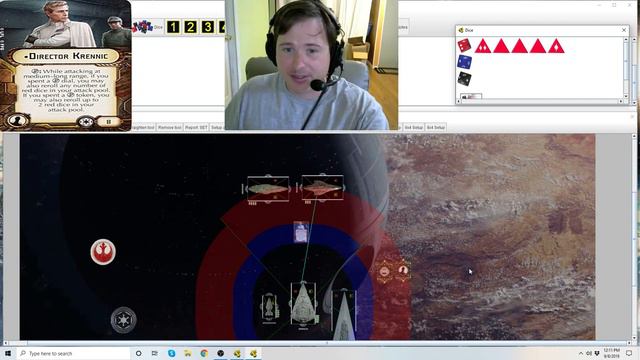
Task: Click the Director Krennic upgrade card
Action: point(65,65)
